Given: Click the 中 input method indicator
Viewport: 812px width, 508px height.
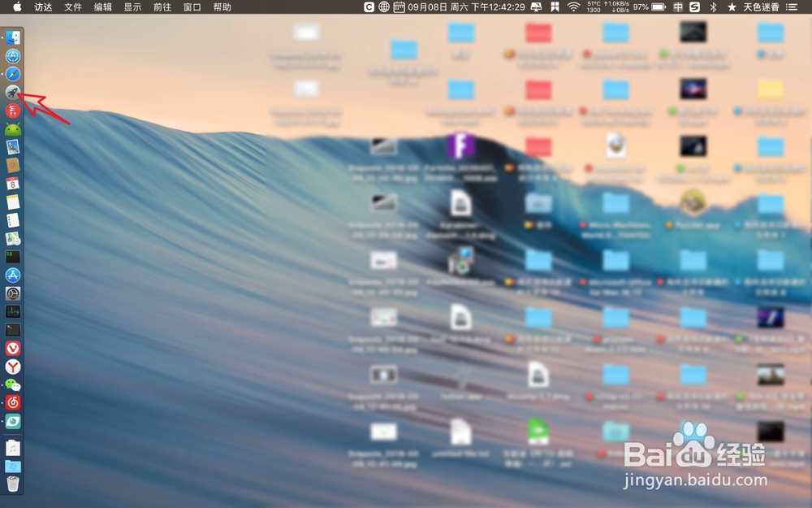Looking at the screenshot, I should (x=678, y=7).
